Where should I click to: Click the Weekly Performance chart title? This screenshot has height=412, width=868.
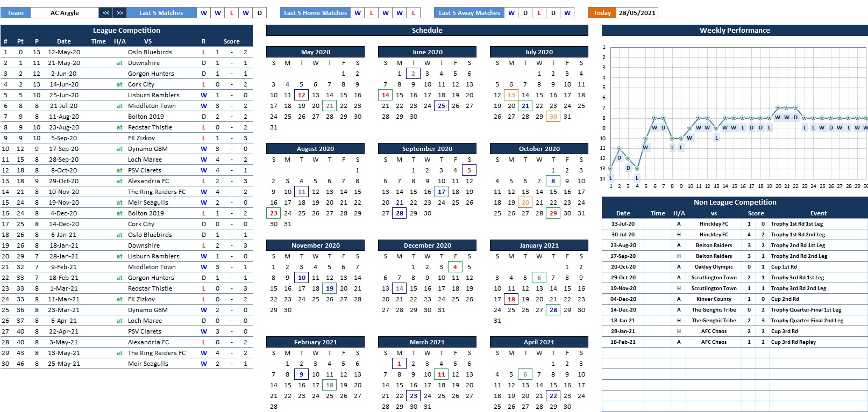tap(734, 31)
